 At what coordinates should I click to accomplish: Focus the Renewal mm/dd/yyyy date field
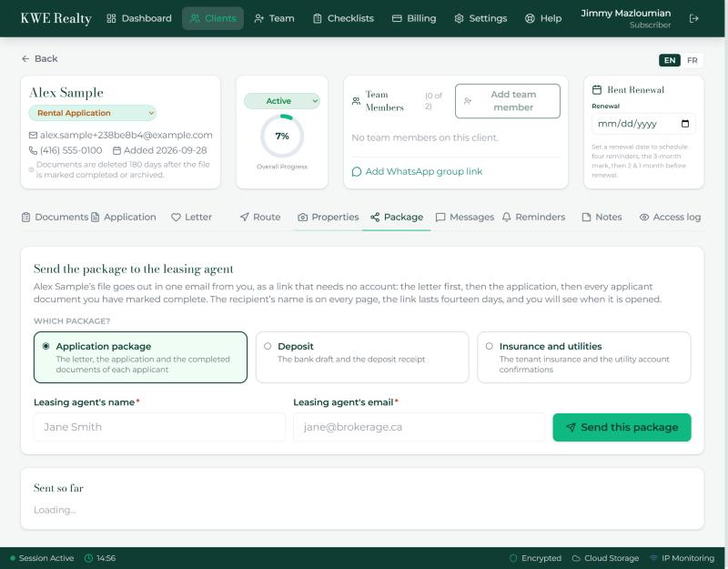click(643, 124)
